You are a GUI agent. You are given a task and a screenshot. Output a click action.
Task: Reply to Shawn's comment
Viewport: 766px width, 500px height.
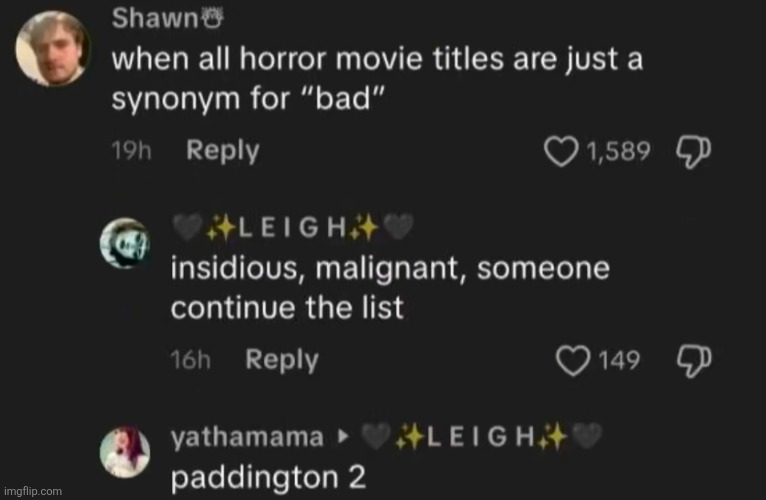(222, 151)
